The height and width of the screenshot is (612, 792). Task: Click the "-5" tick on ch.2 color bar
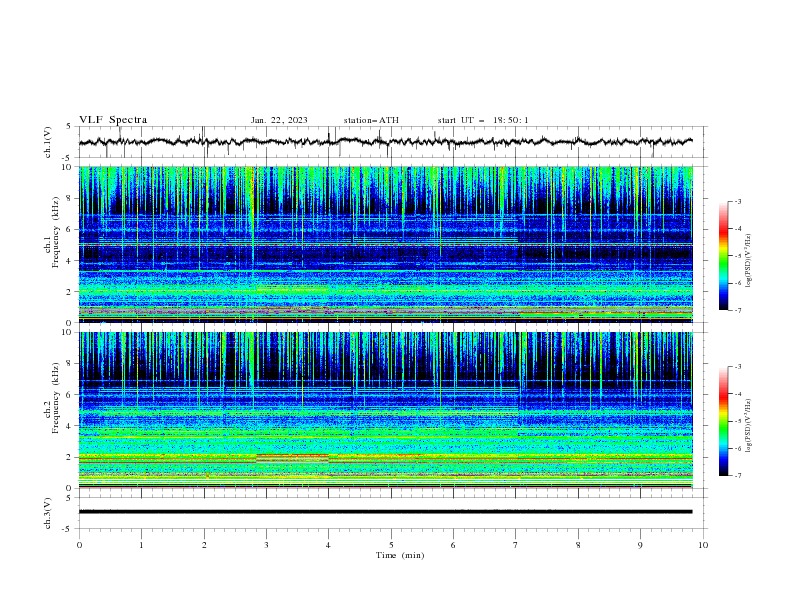tap(737, 421)
